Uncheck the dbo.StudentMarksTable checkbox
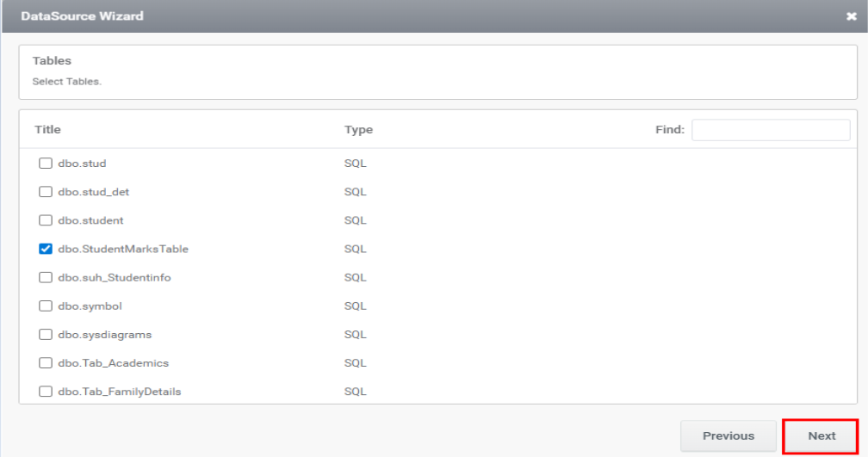 click(x=46, y=249)
